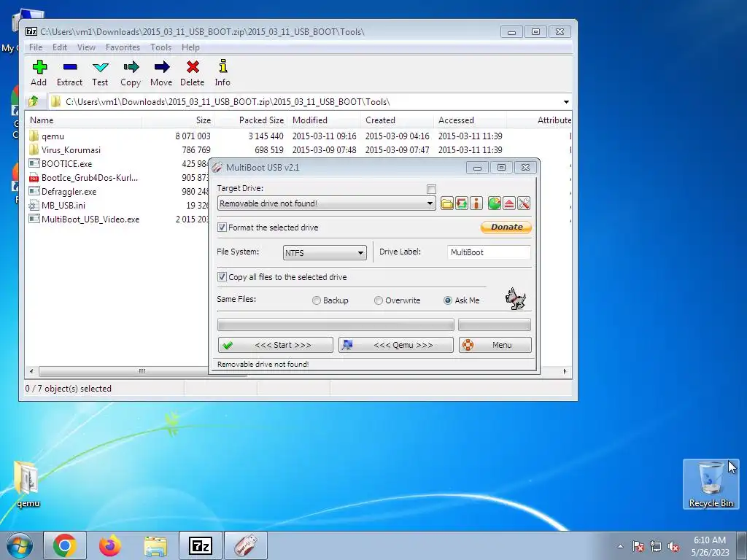Select MultiBoot_USB_Video.exe row
Viewport: 747px width, 560px height.
click(x=84, y=219)
